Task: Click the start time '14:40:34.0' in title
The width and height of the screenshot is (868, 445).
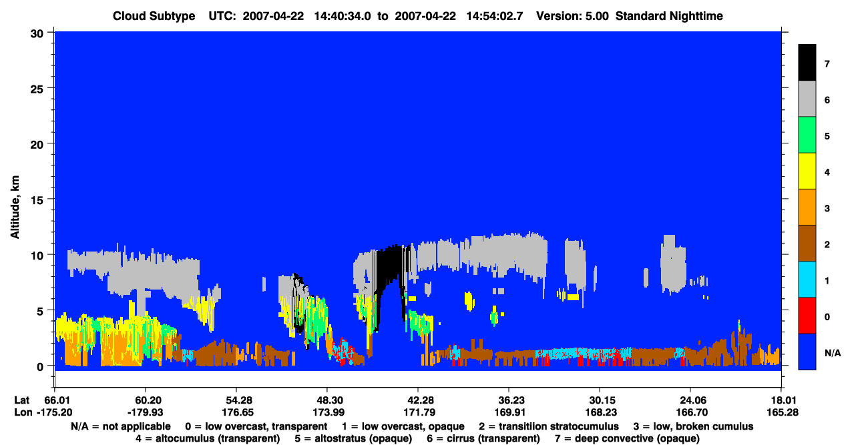Action: point(341,15)
